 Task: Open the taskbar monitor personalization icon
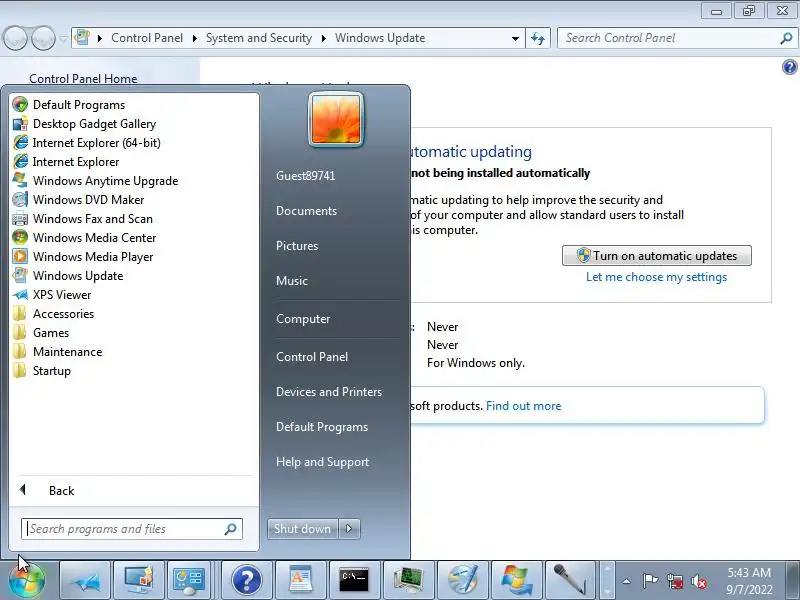click(139, 581)
